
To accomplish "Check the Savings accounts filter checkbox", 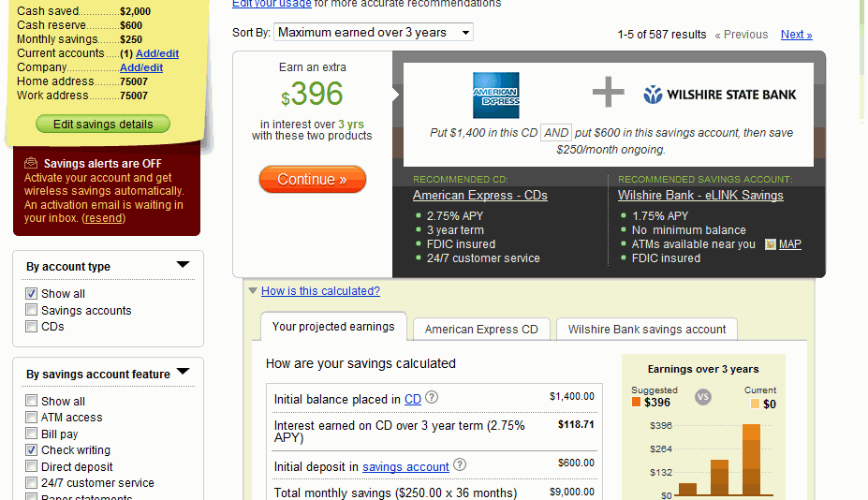I will pos(32,310).
